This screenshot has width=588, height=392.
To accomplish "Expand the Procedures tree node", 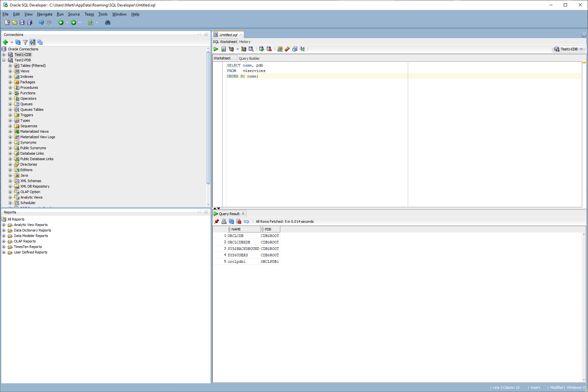I will coord(10,88).
